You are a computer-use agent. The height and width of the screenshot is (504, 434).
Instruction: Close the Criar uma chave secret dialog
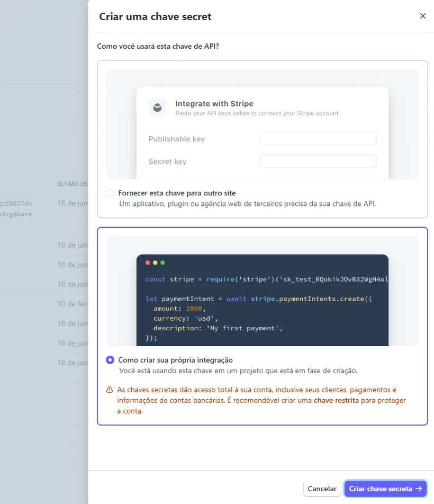pos(423,16)
